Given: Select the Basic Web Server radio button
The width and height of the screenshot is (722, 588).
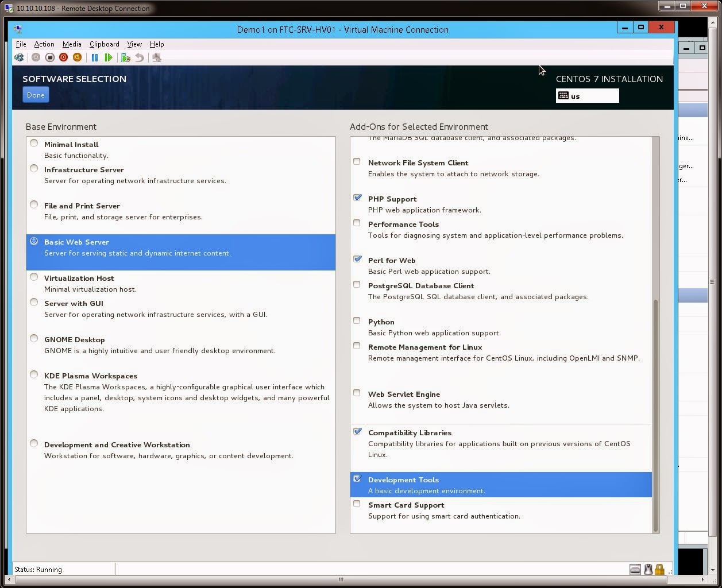Looking at the screenshot, I should [x=34, y=241].
